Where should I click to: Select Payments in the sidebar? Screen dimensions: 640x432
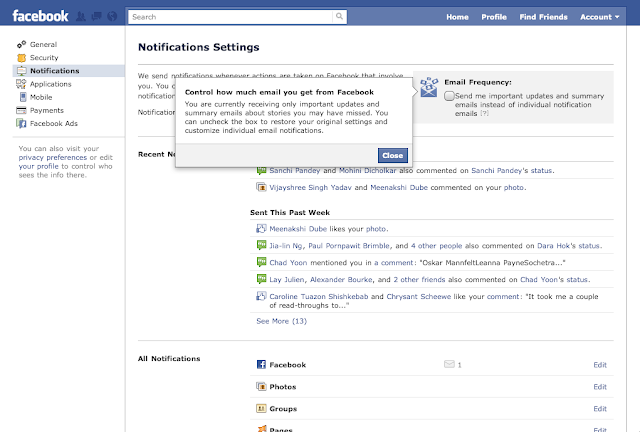[47, 110]
